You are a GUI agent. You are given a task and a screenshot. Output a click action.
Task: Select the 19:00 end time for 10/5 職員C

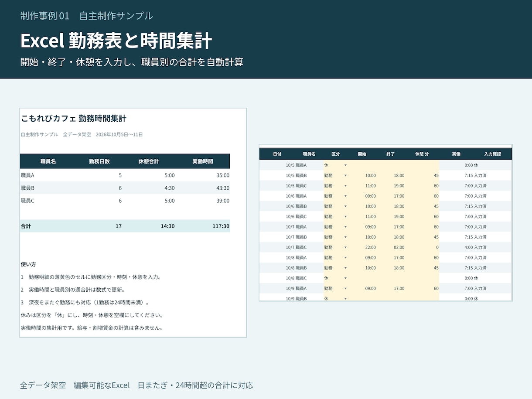399,186
